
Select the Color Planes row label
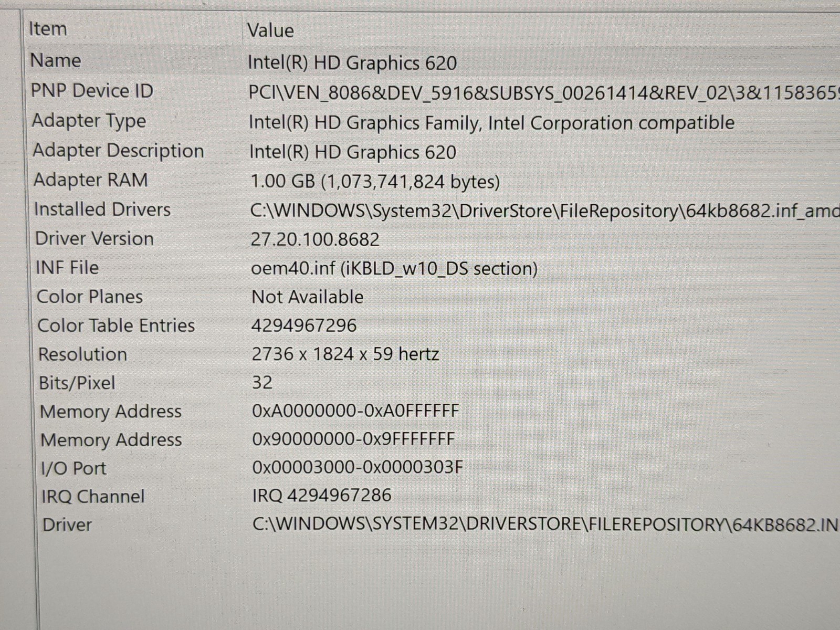(90, 297)
